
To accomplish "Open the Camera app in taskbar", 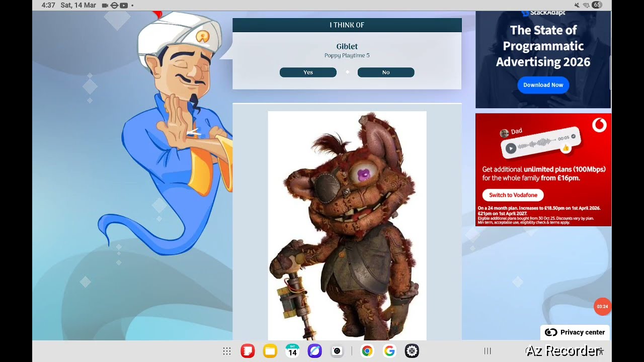I will point(337,351).
